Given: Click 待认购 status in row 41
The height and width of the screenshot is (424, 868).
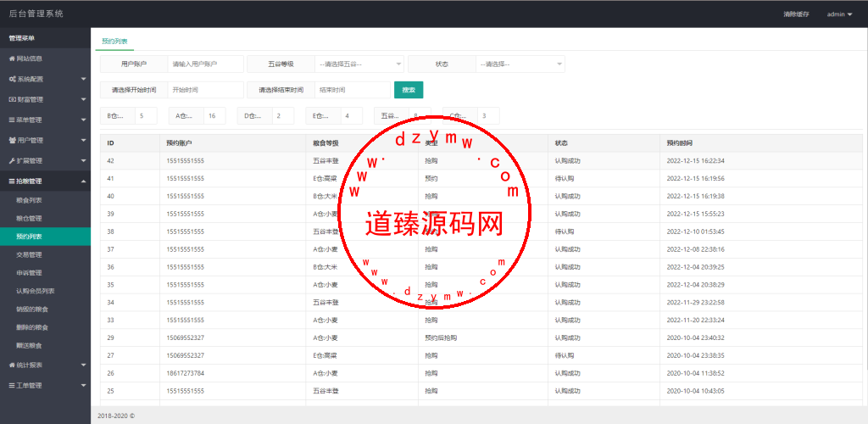Looking at the screenshot, I should [564, 179].
